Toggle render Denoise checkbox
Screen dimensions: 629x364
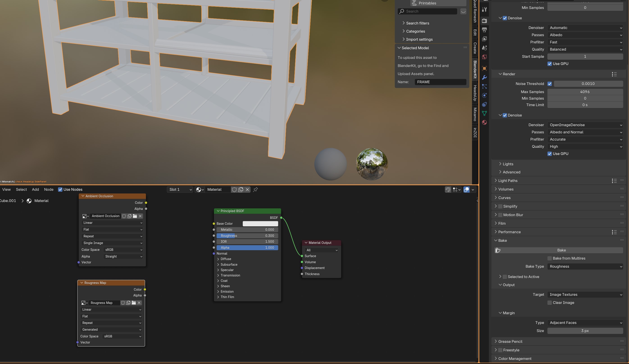point(505,115)
